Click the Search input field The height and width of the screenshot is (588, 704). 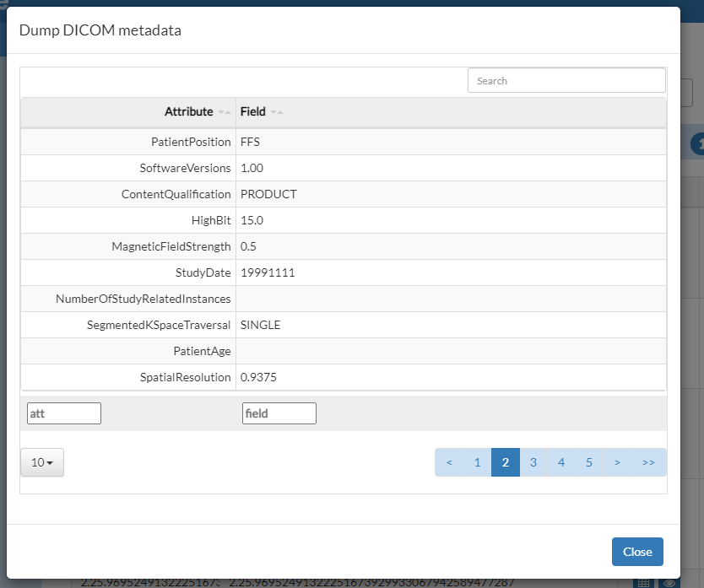pyautogui.click(x=566, y=80)
